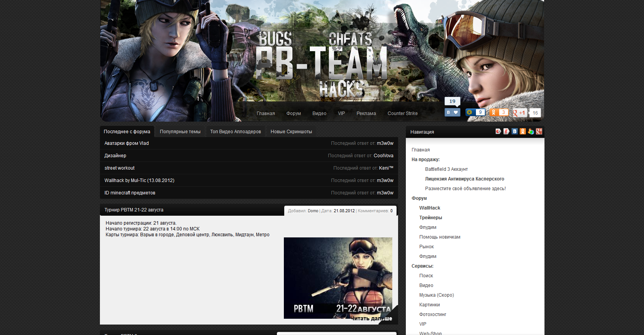Image resolution: width=644 pixels, height=335 pixels.
Task: Open the Google+ icon in Навигация header
Action: pyautogui.click(x=539, y=131)
